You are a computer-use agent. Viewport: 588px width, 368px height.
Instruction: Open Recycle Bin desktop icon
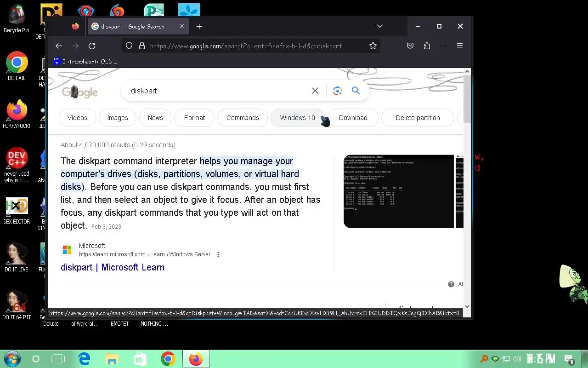coord(17,19)
